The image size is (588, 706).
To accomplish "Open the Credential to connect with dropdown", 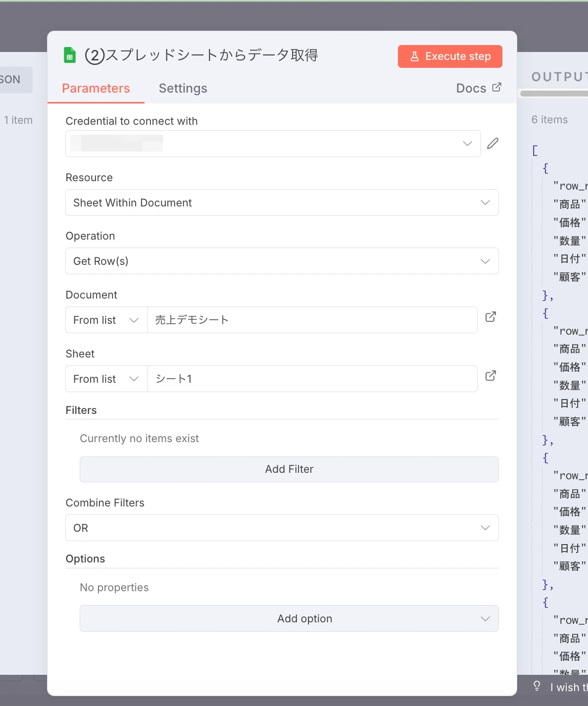I will pyautogui.click(x=273, y=144).
